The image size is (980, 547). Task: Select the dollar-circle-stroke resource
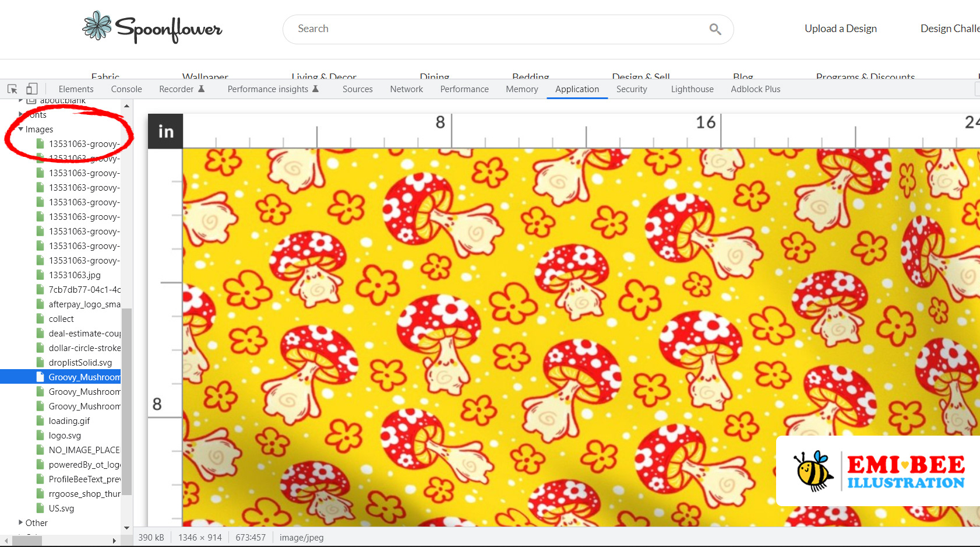click(84, 348)
